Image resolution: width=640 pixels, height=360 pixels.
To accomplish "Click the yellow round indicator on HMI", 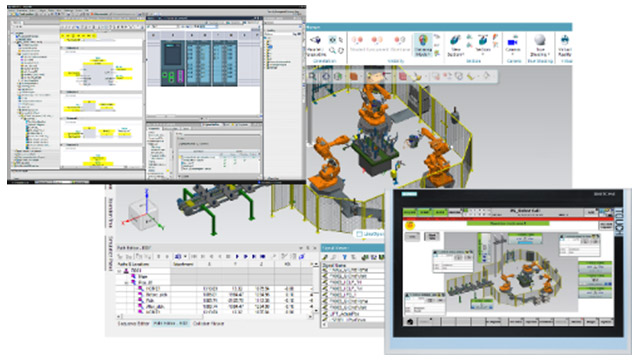I will click(410, 225).
